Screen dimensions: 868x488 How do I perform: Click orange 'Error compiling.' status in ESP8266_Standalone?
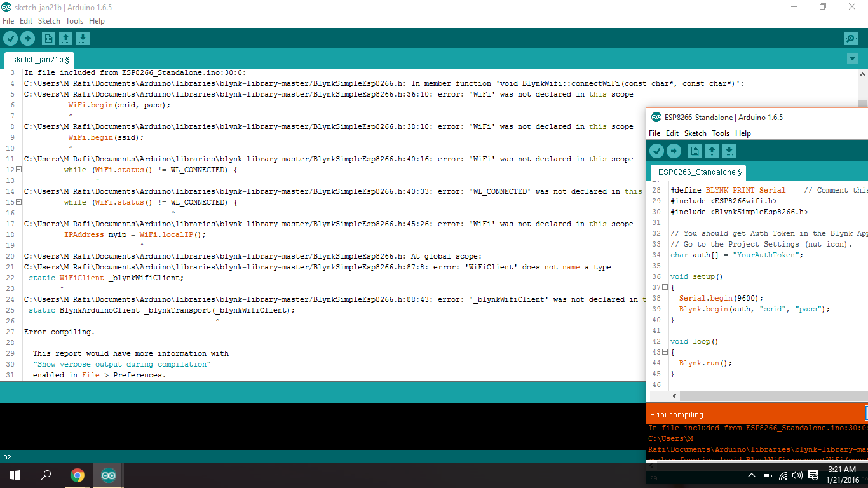[x=677, y=415]
